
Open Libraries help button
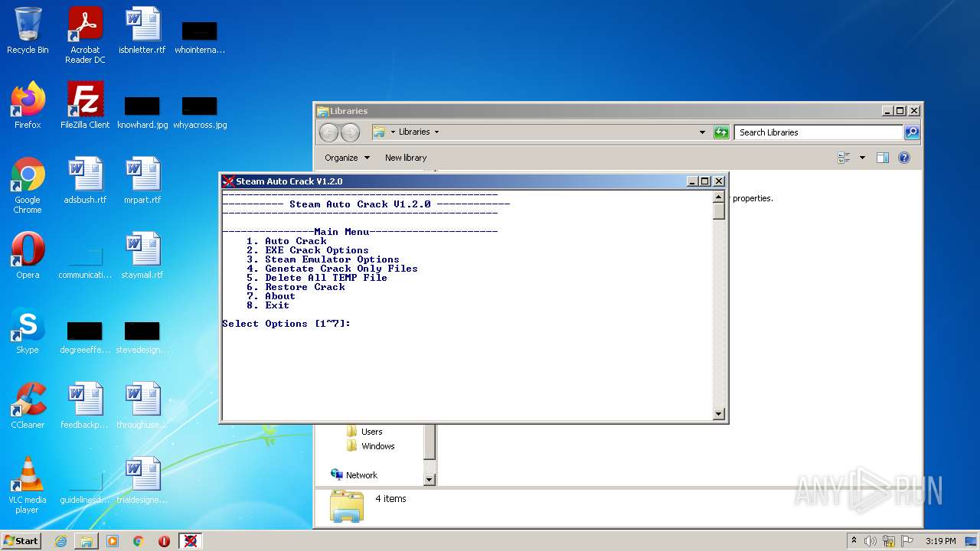[904, 158]
